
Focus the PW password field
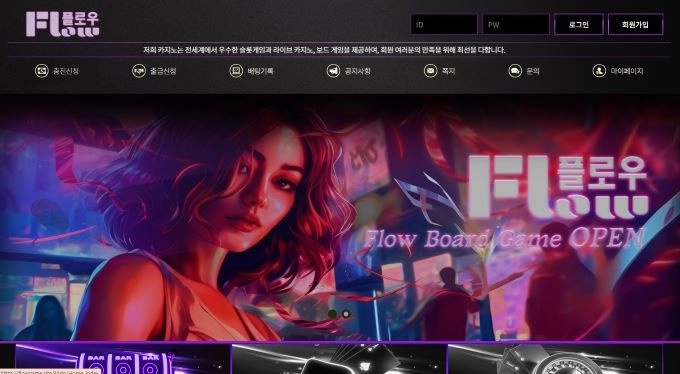(x=516, y=24)
